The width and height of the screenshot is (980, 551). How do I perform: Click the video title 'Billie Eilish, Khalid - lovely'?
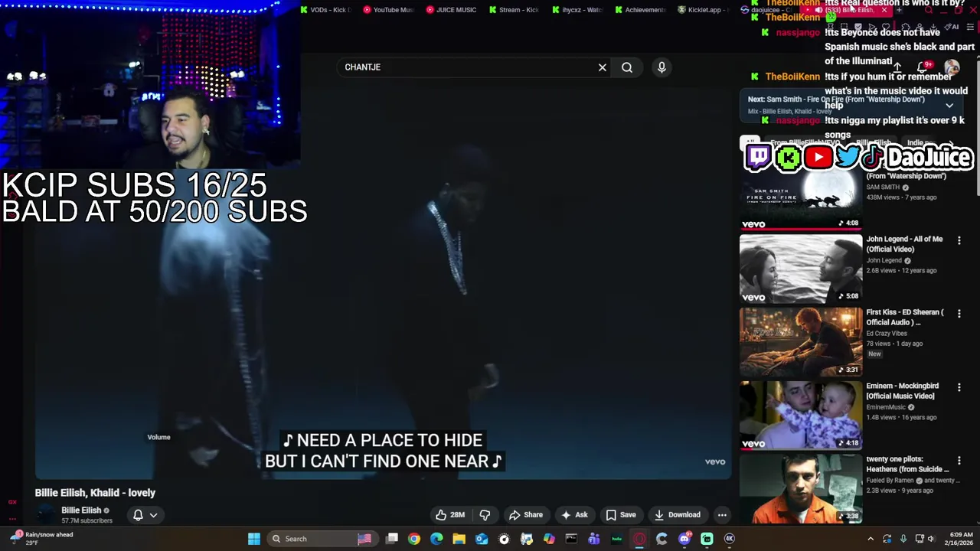point(95,493)
